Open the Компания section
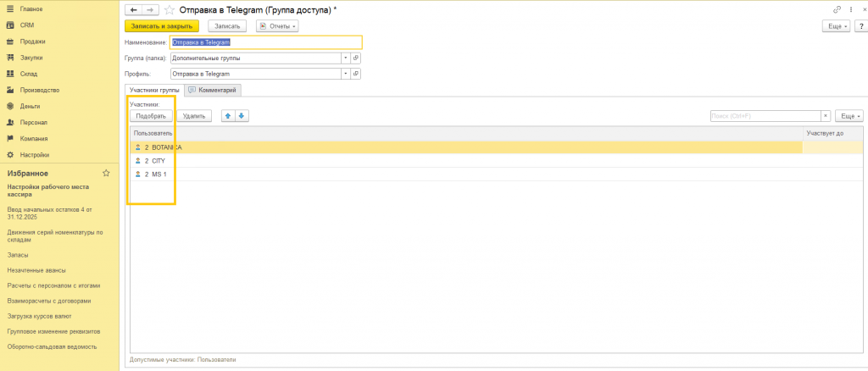This screenshot has width=868, height=371. [x=34, y=139]
